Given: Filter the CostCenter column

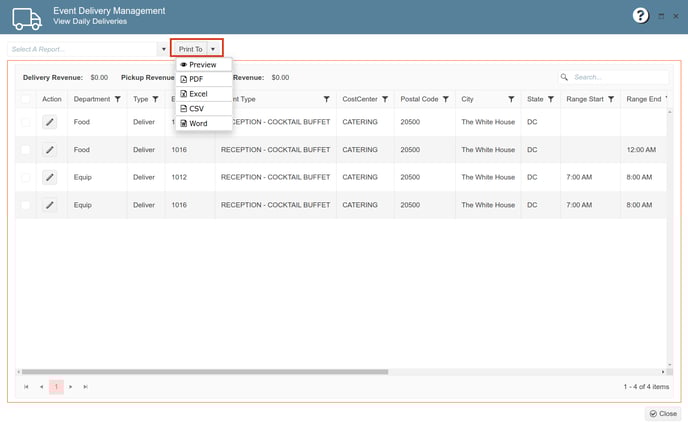Looking at the screenshot, I should (385, 99).
